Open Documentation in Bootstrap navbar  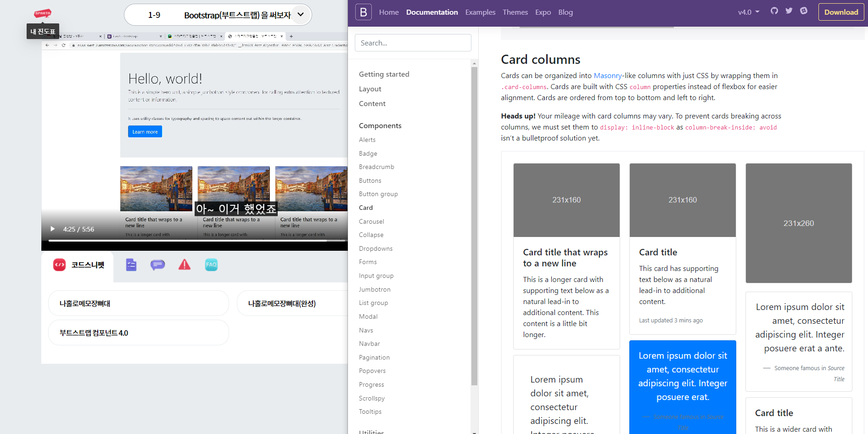tap(432, 12)
